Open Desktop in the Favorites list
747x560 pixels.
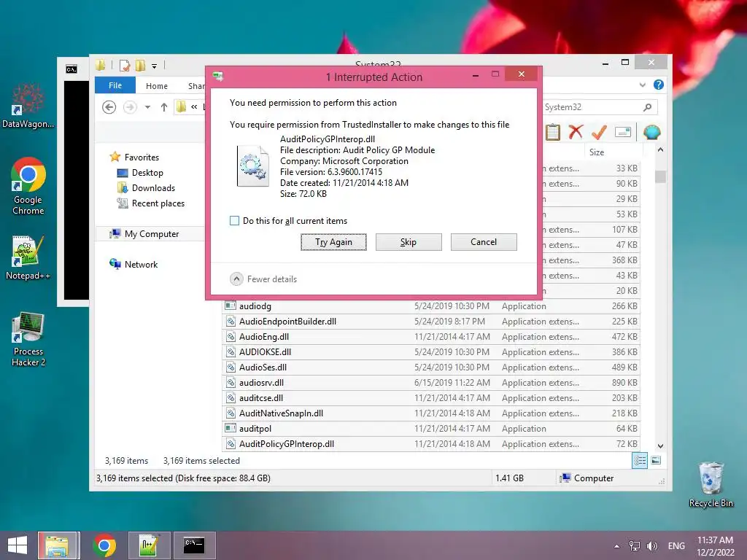[x=147, y=172]
